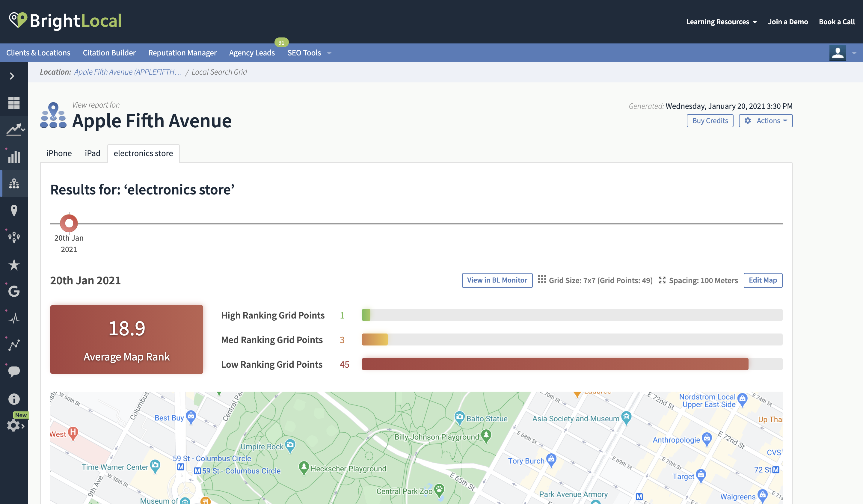Expand the left sidebar with the chevron
This screenshot has height=504, width=863.
pyautogui.click(x=12, y=76)
